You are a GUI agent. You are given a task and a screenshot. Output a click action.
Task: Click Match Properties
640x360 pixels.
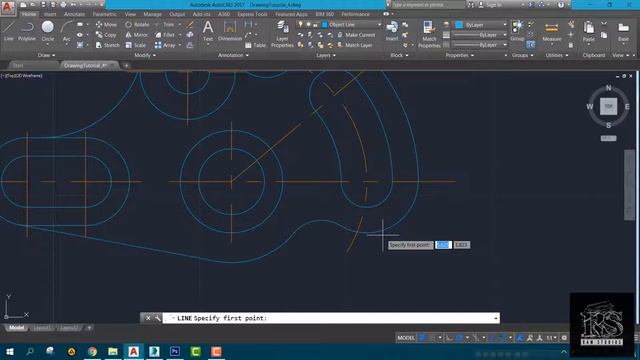[x=429, y=34]
